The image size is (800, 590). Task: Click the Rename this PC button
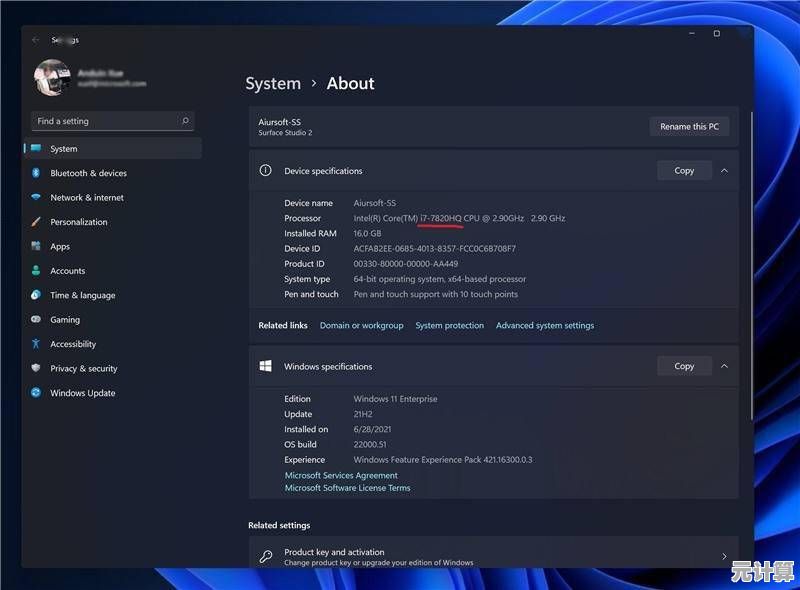(689, 127)
